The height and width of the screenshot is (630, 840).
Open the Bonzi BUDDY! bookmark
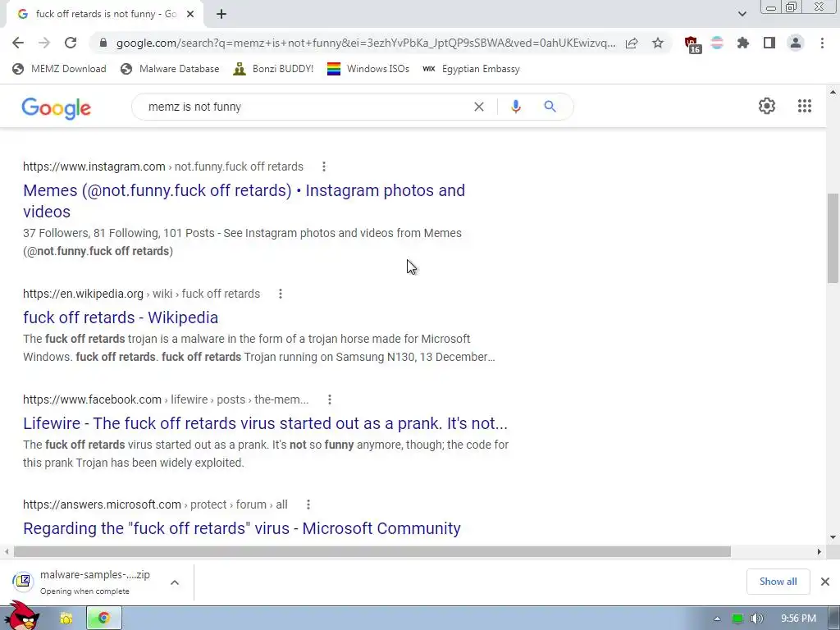click(x=274, y=69)
